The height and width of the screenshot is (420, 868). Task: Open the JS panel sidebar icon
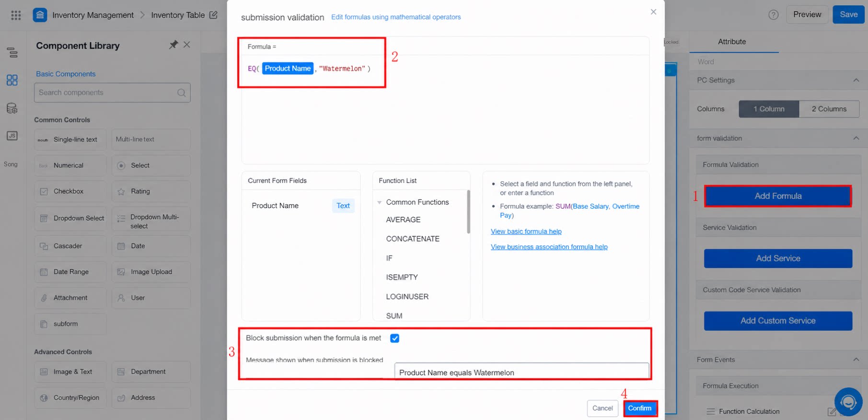tap(12, 136)
